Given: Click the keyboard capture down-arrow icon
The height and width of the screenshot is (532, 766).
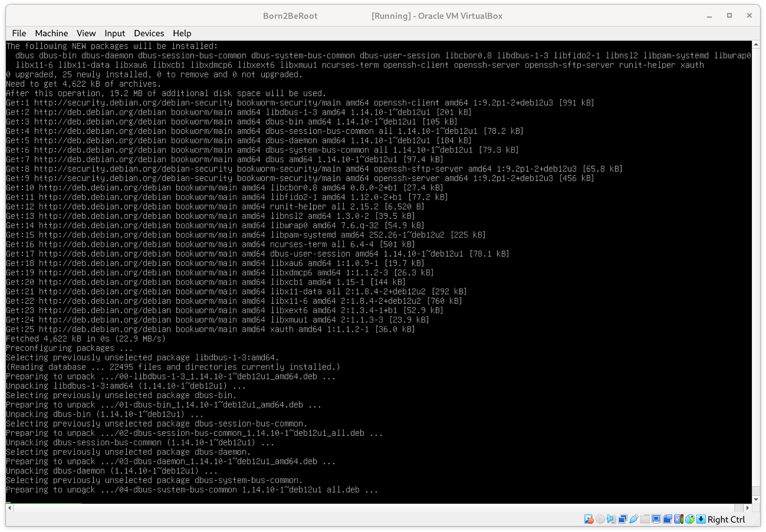Looking at the screenshot, I should [701, 519].
